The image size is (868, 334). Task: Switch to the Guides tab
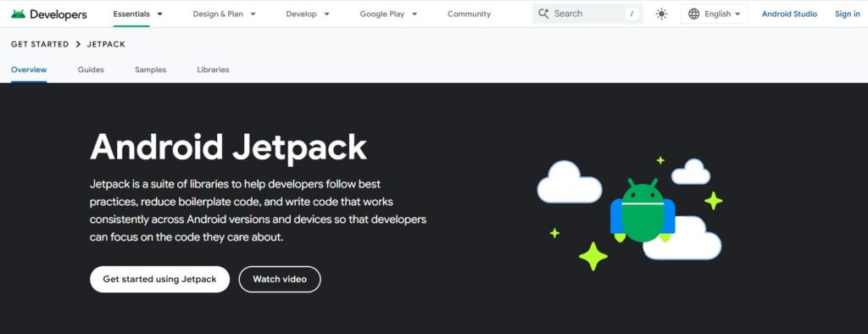coord(91,70)
